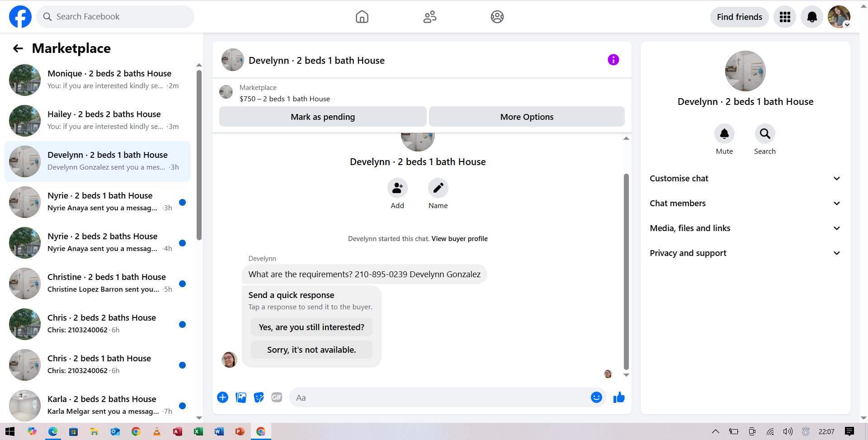Open Christine 2 beds 1 bath conversation

(x=97, y=284)
